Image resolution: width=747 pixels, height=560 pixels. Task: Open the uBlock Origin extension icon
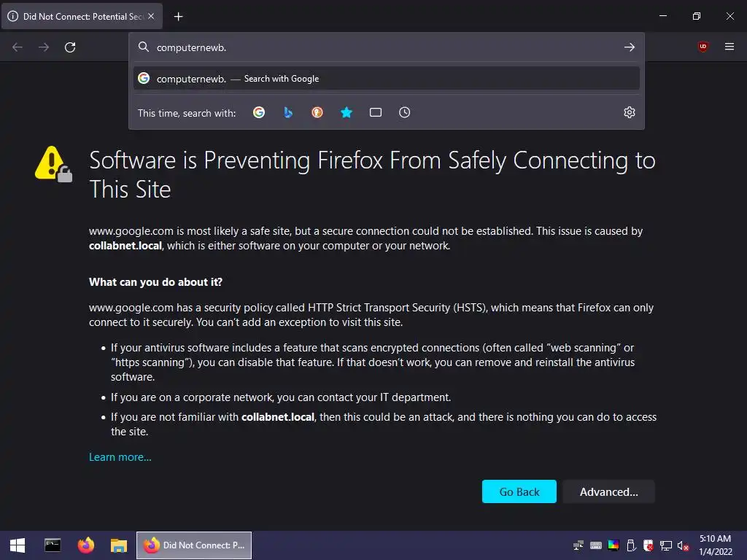(703, 47)
